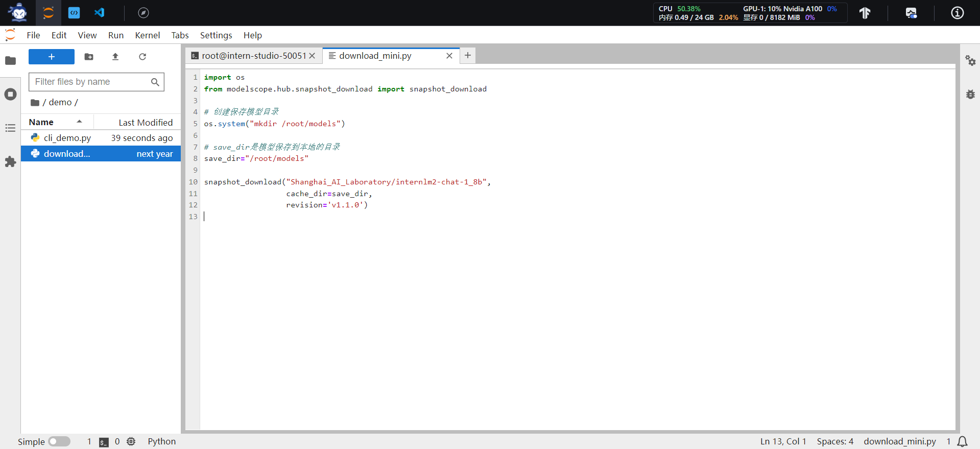Open Spaces: 4 indentation selector
This screenshot has height=449, width=980.
pos(835,441)
